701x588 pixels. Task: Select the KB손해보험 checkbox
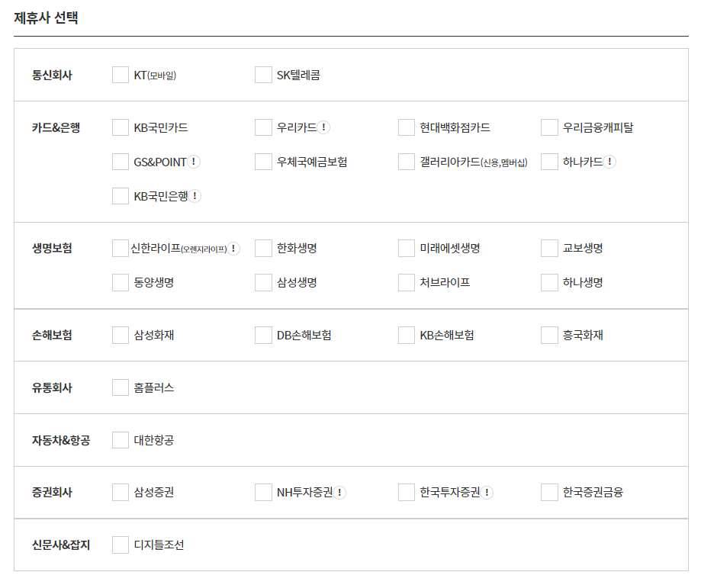point(407,336)
